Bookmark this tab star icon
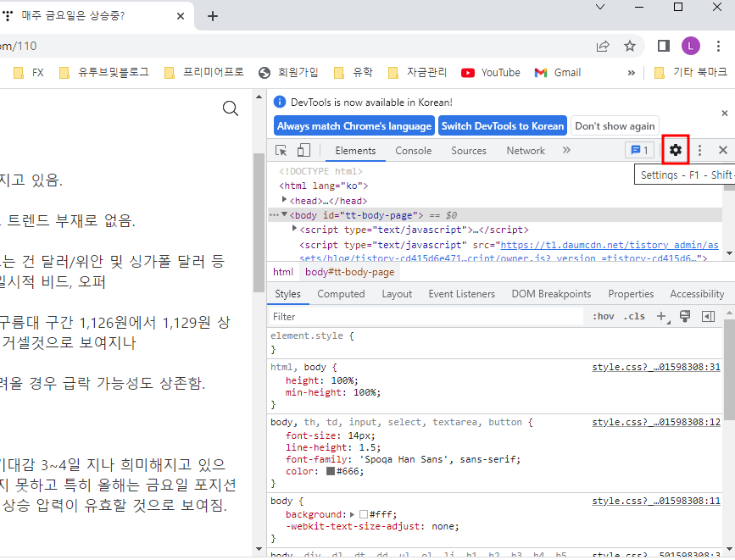The image size is (735, 560). [x=630, y=46]
